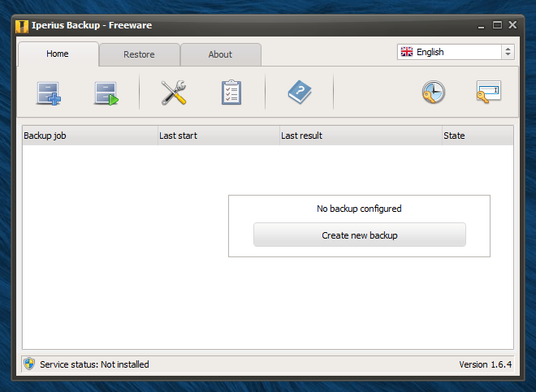Maximize the Iperius Backup window
536x392 pixels.
[497, 25]
